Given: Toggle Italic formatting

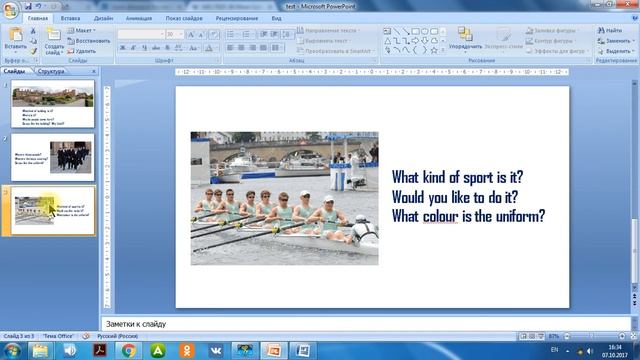Looking at the screenshot, I should coord(133,48).
